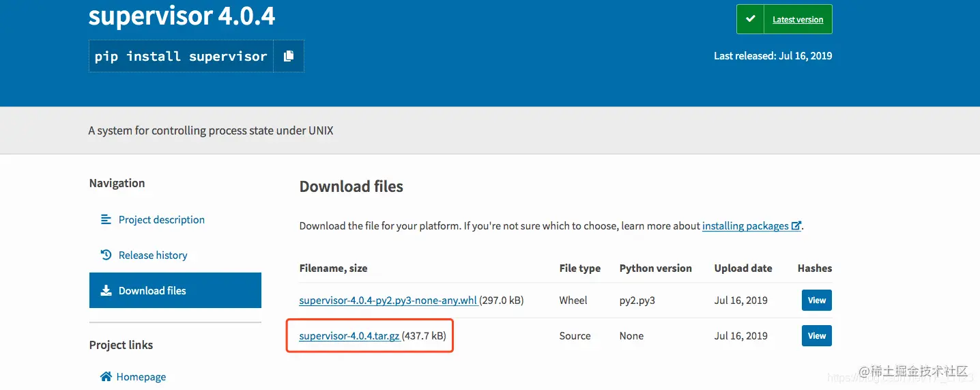
Task: Open the Latest version link
Action: 798,20
